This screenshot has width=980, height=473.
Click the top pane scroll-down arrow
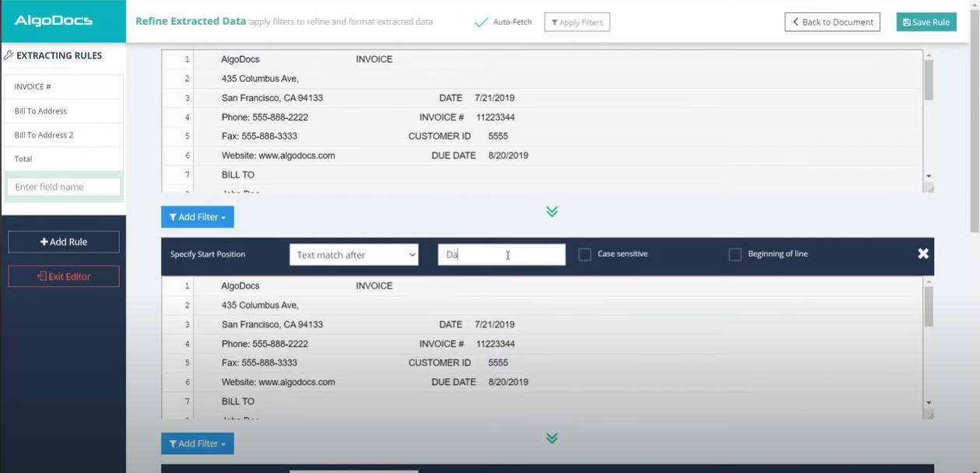[x=929, y=177]
